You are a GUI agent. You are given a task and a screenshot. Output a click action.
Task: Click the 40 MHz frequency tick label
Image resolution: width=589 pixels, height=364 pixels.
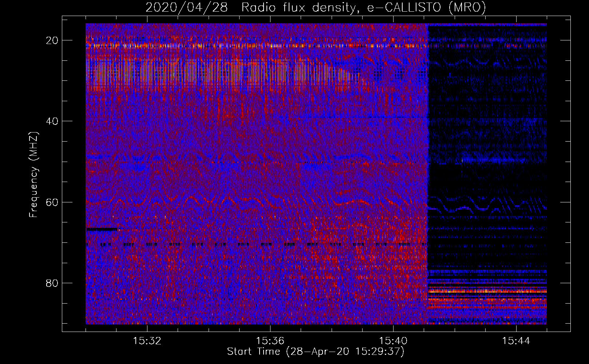pyautogui.click(x=52, y=121)
